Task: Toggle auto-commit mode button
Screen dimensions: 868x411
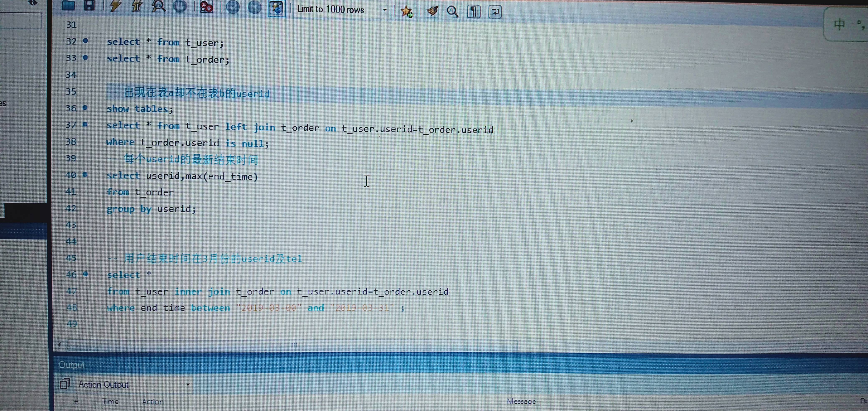Action: [276, 8]
